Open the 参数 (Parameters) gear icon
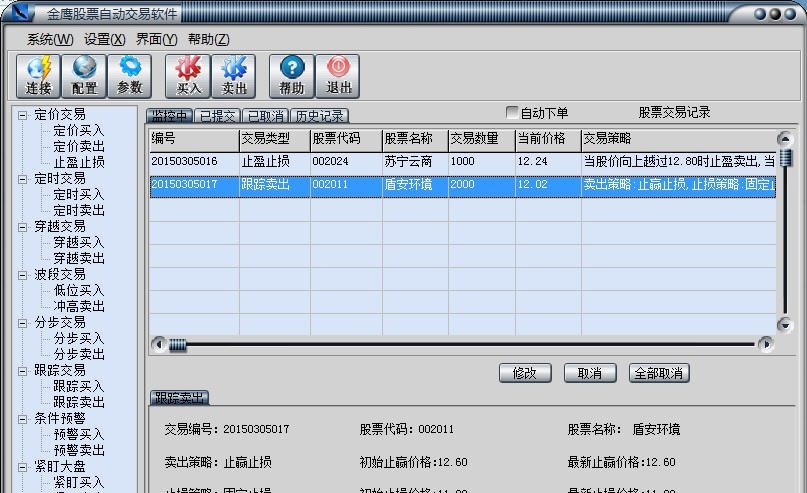The image size is (807, 493). click(x=130, y=75)
